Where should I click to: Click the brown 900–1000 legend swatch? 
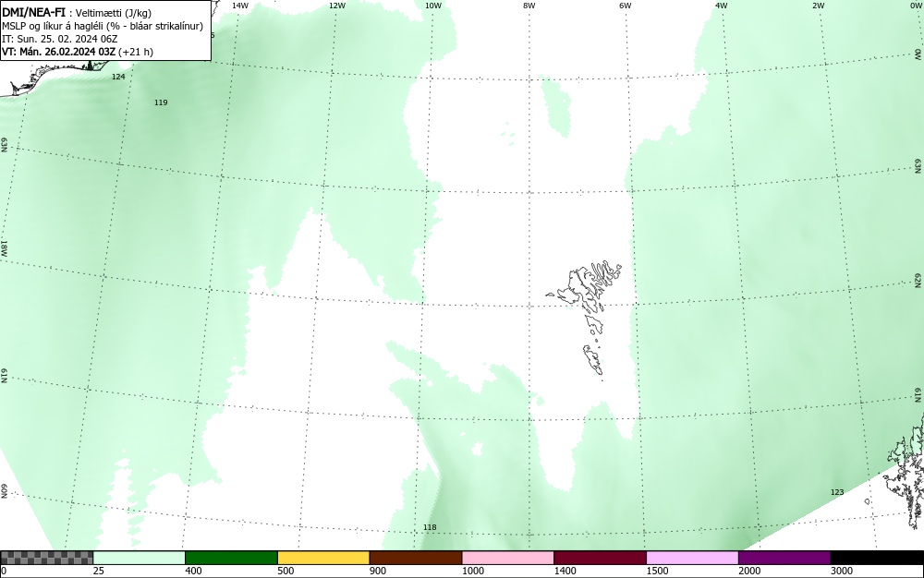(416, 558)
